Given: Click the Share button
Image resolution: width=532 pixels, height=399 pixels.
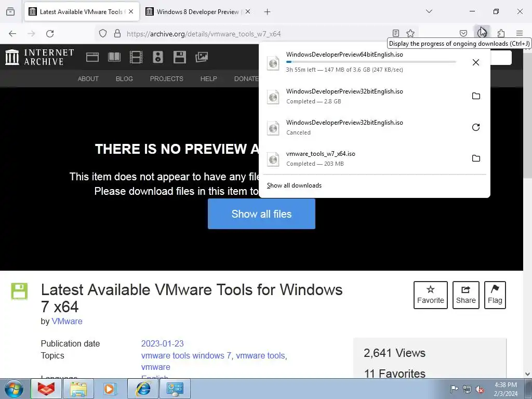Looking at the screenshot, I should coord(466,295).
